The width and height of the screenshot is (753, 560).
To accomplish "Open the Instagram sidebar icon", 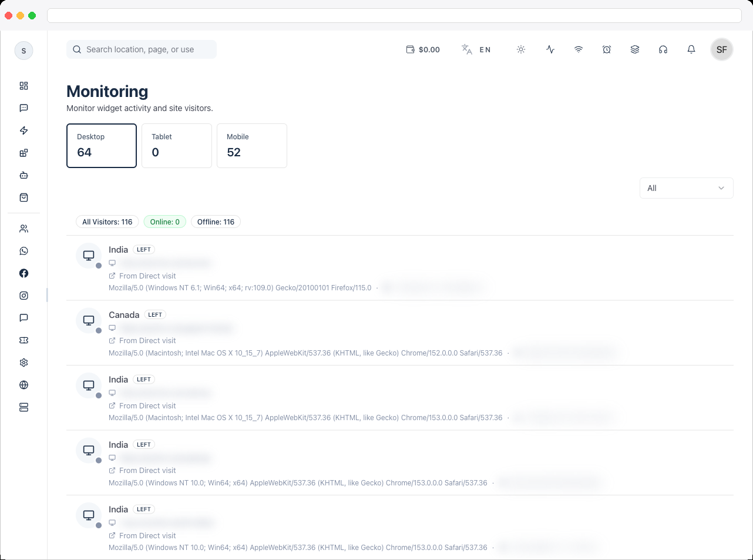I will click(23, 296).
